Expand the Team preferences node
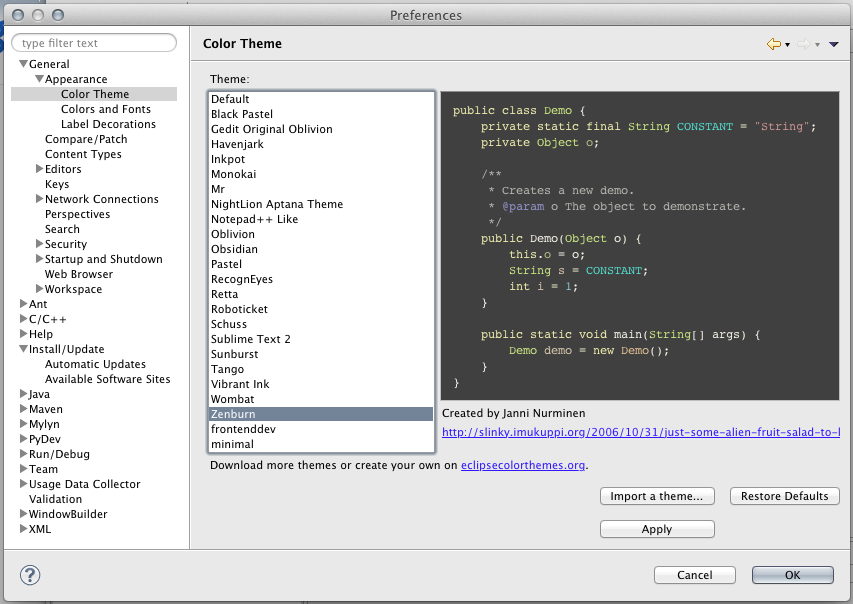Screen dimensions: 853x604 (x=23, y=469)
